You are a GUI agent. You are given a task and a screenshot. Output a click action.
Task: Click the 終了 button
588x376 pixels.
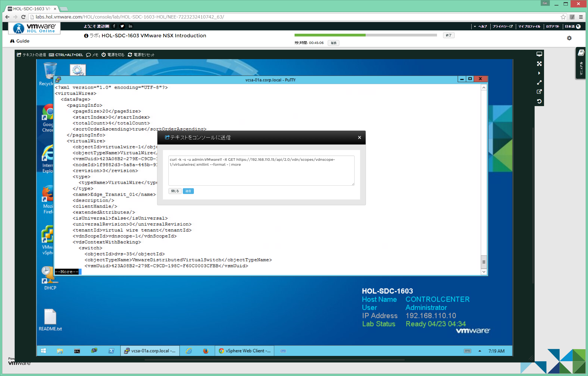pyautogui.click(x=449, y=35)
